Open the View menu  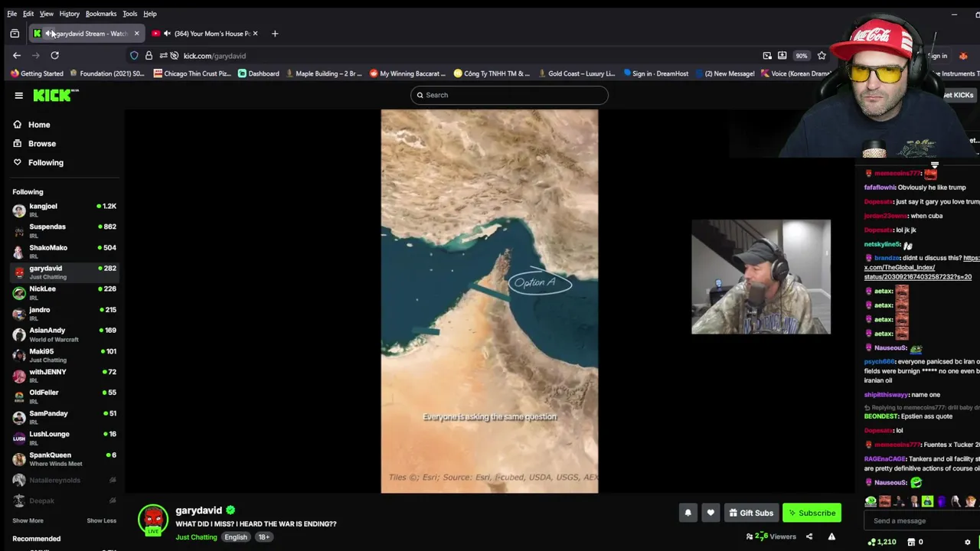(47, 14)
